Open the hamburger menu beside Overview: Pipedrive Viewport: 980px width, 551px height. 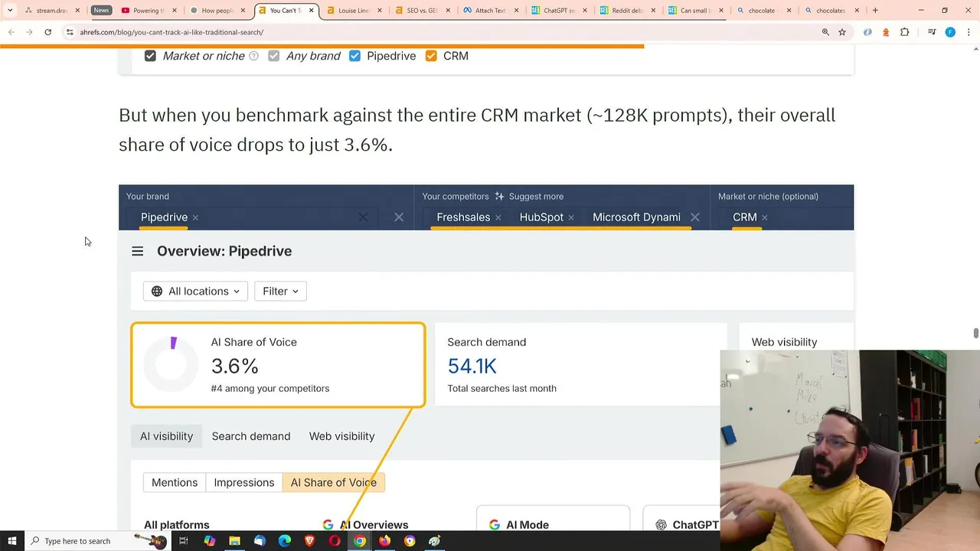click(137, 251)
